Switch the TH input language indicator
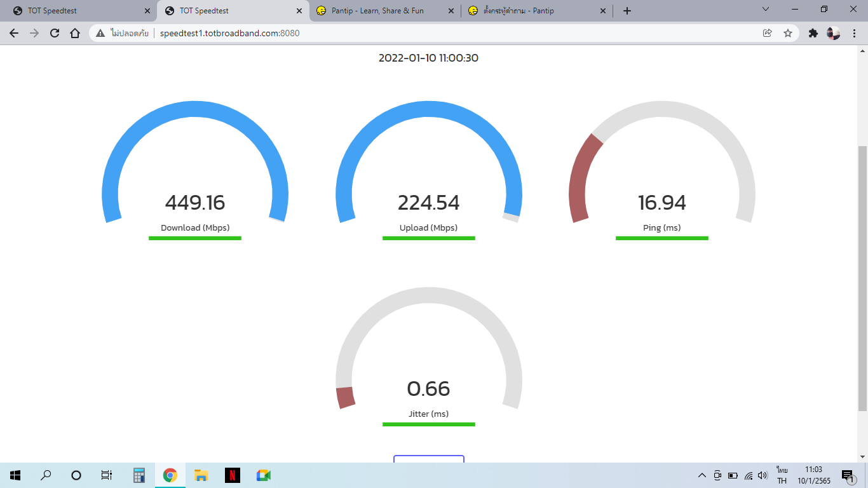 point(782,475)
